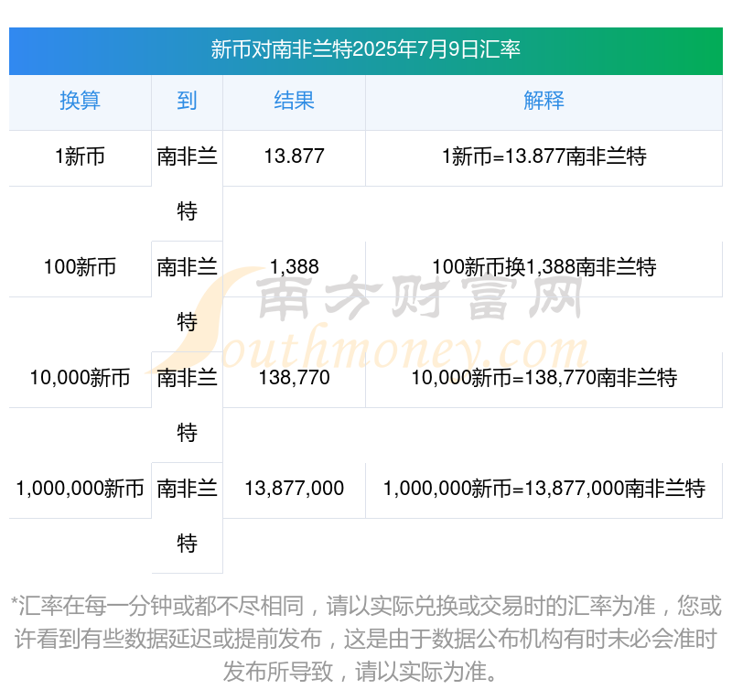Viewport: 732px width, 700px height.
Task: Click the result value '13,877,000'
Action: pyautogui.click(x=294, y=489)
